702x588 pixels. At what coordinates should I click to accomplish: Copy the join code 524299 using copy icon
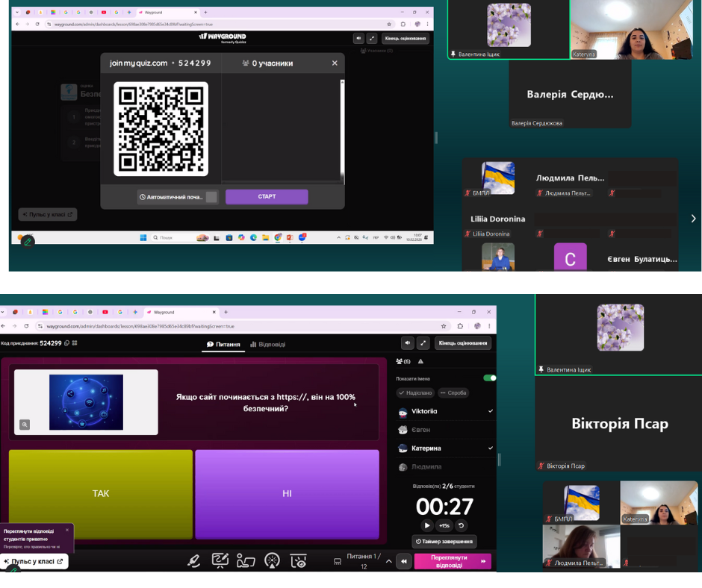pos(66,343)
